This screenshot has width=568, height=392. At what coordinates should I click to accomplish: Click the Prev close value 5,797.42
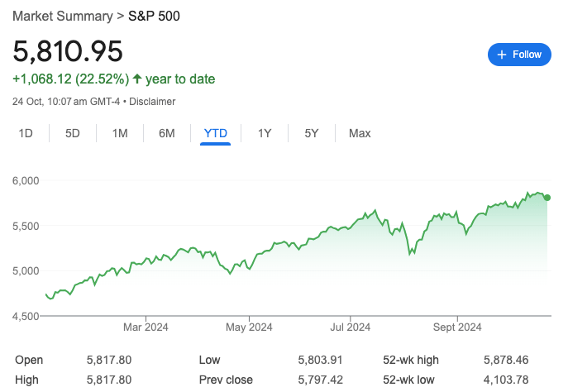[320, 380]
